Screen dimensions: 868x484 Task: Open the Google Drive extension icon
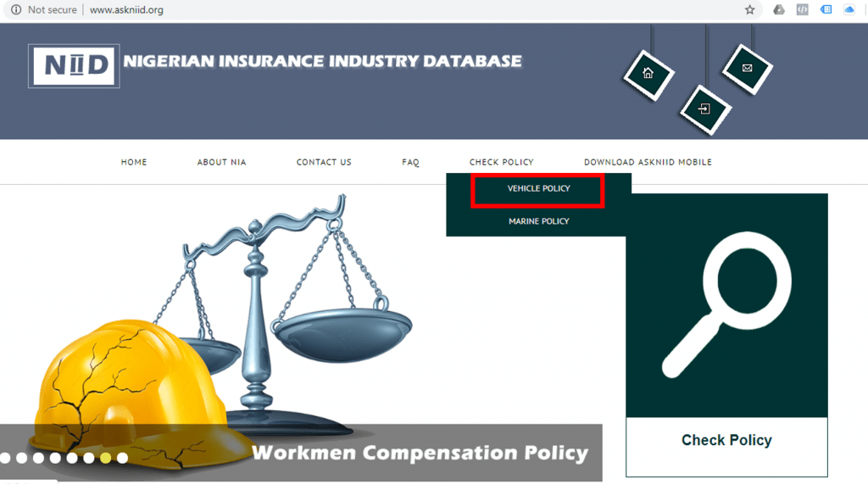click(778, 10)
